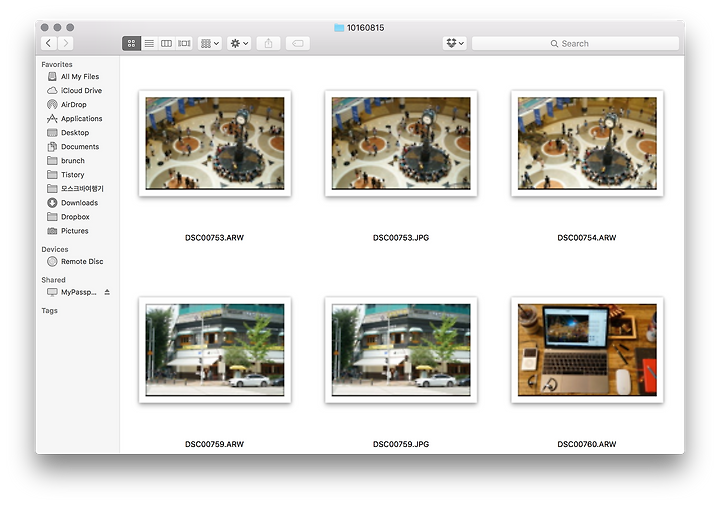Open the Dropbox toolbar dropdown

pos(455,43)
